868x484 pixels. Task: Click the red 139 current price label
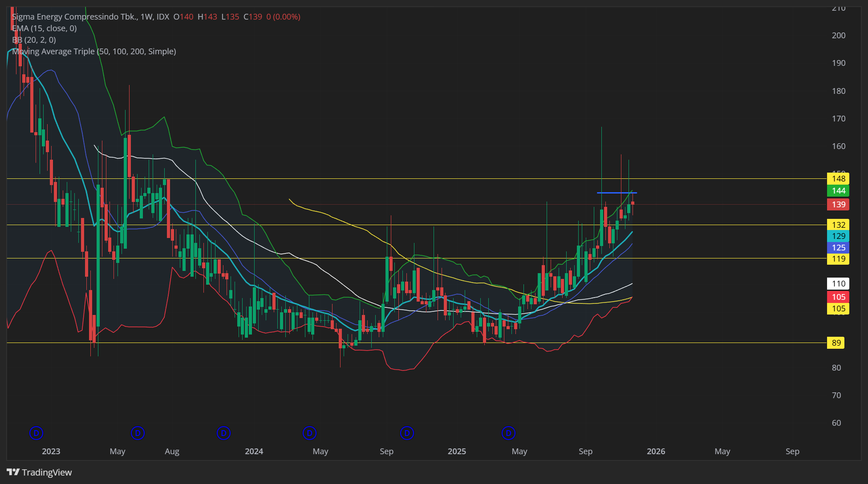tap(838, 205)
